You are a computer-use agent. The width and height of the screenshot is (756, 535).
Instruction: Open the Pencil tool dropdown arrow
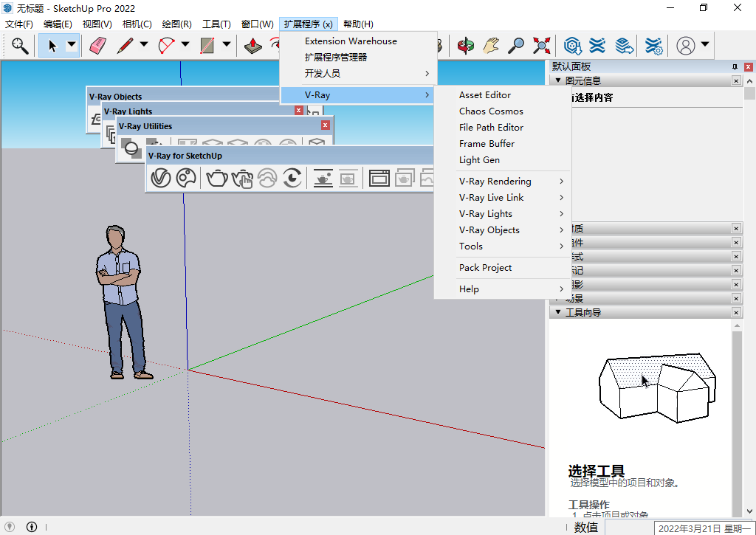[x=144, y=45]
